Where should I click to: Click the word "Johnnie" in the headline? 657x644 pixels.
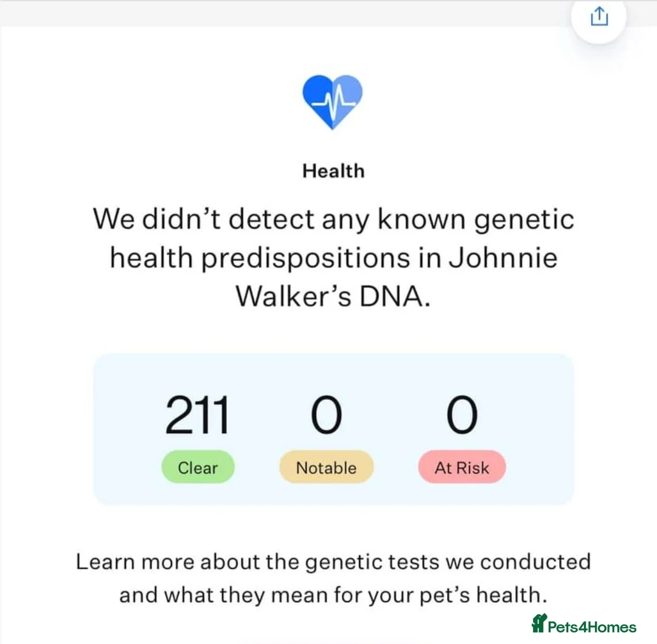click(502, 258)
